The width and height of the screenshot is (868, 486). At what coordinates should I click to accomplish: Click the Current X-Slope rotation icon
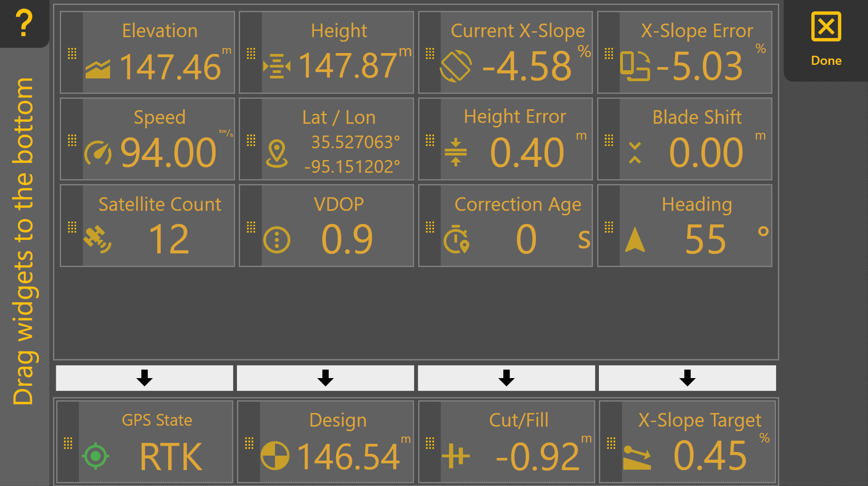(x=456, y=66)
